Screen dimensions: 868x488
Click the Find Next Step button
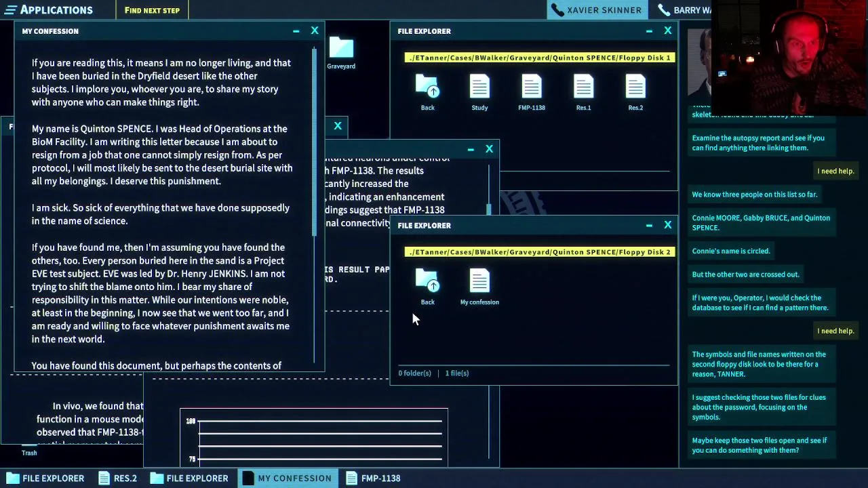[152, 10]
